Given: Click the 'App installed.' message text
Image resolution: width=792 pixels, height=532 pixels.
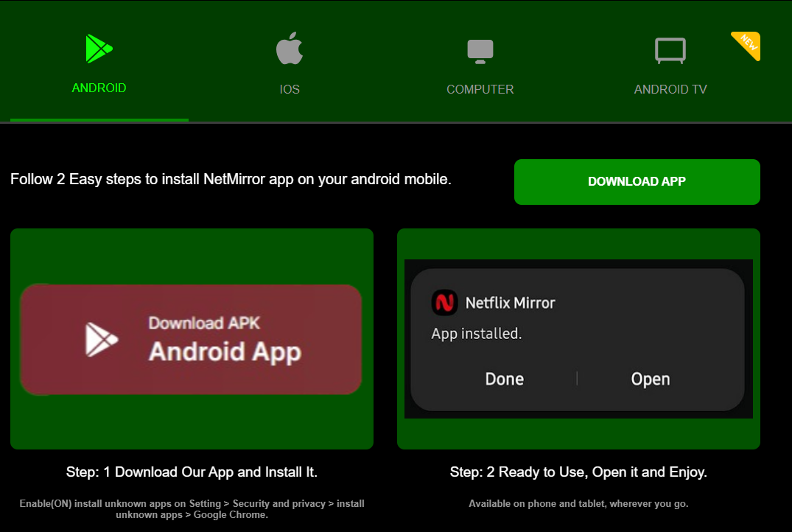Looking at the screenshot, I should 476,334.
